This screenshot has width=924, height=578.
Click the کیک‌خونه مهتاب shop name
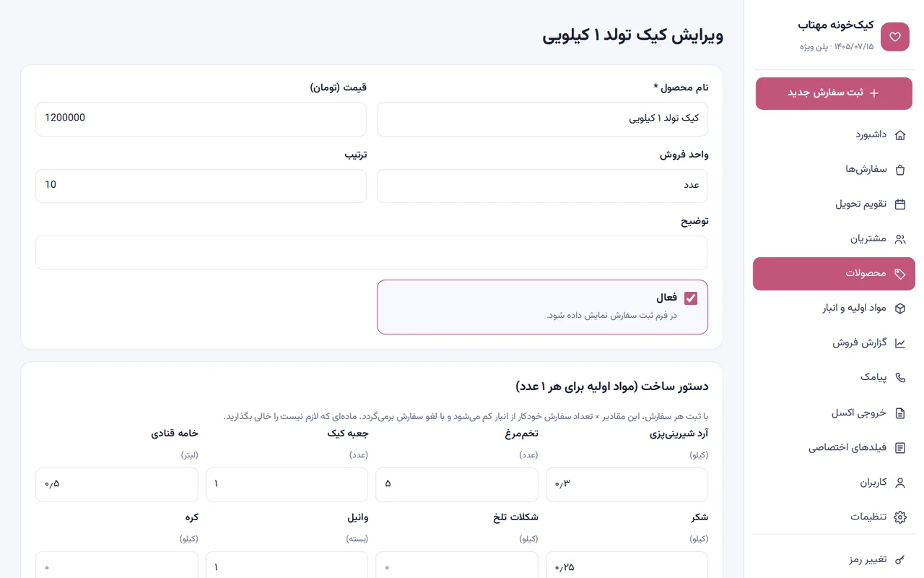click(835, 25)
